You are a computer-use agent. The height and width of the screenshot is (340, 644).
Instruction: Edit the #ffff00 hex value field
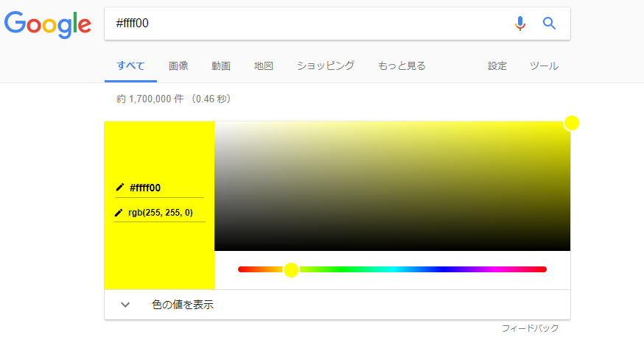(x=159, y=188)
